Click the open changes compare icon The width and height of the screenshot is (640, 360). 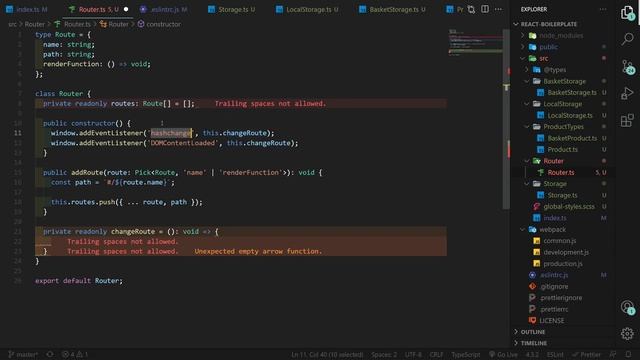471,9
